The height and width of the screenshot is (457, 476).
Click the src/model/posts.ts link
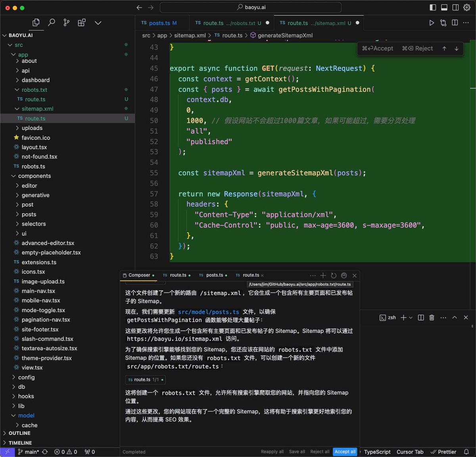pos(209,312)
